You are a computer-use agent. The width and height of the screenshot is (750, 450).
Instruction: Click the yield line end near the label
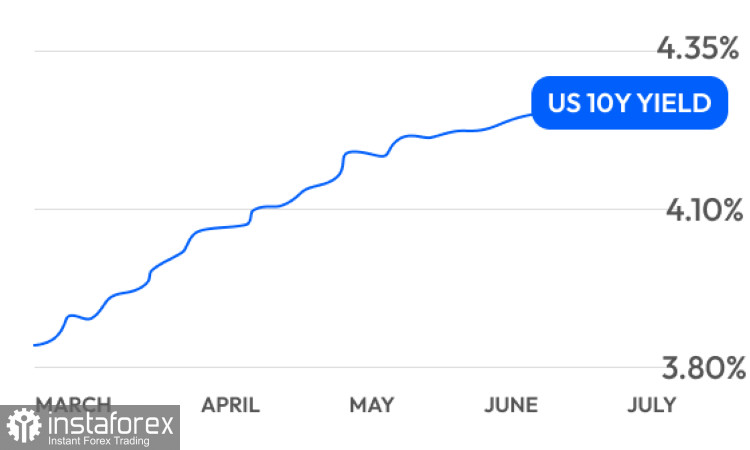529,115
